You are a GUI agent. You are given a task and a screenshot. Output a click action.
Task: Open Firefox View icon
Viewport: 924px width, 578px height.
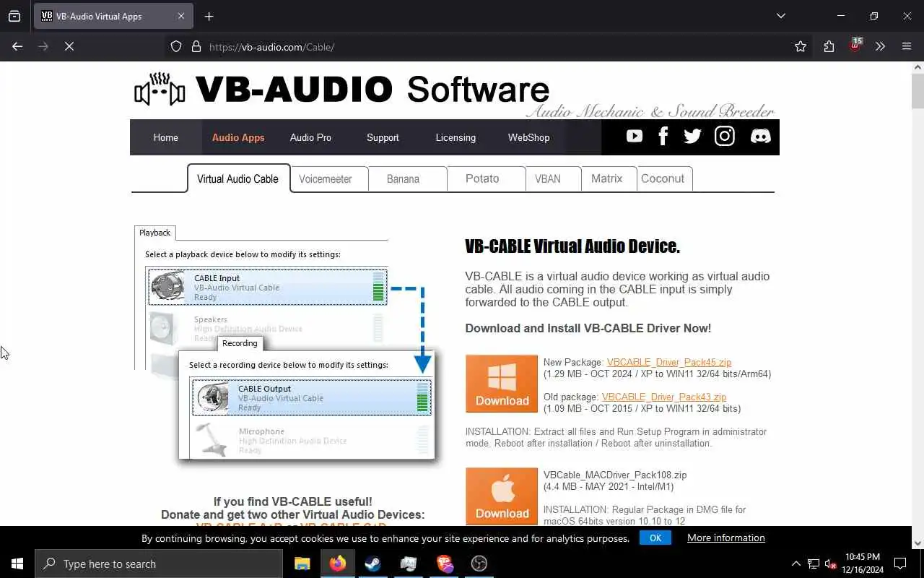click(14, 16)
